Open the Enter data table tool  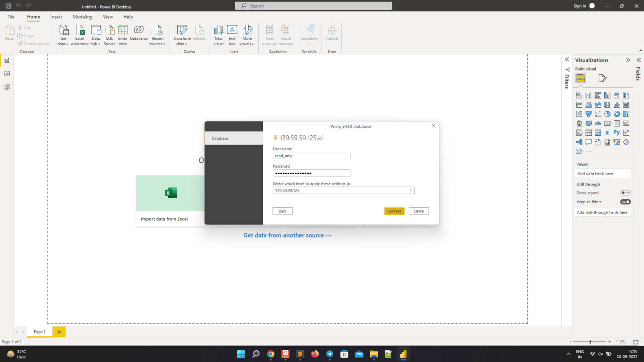pos(123,35)
